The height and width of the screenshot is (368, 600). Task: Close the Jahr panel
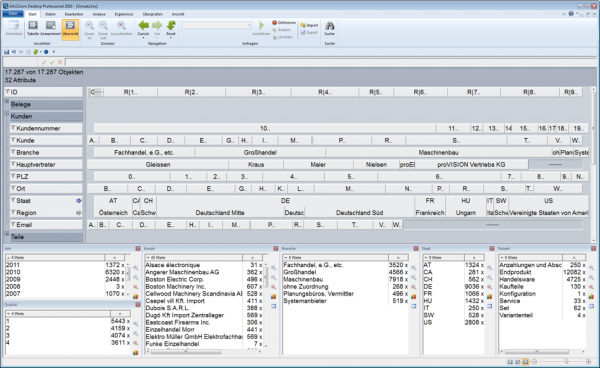[x=138, y=249]
